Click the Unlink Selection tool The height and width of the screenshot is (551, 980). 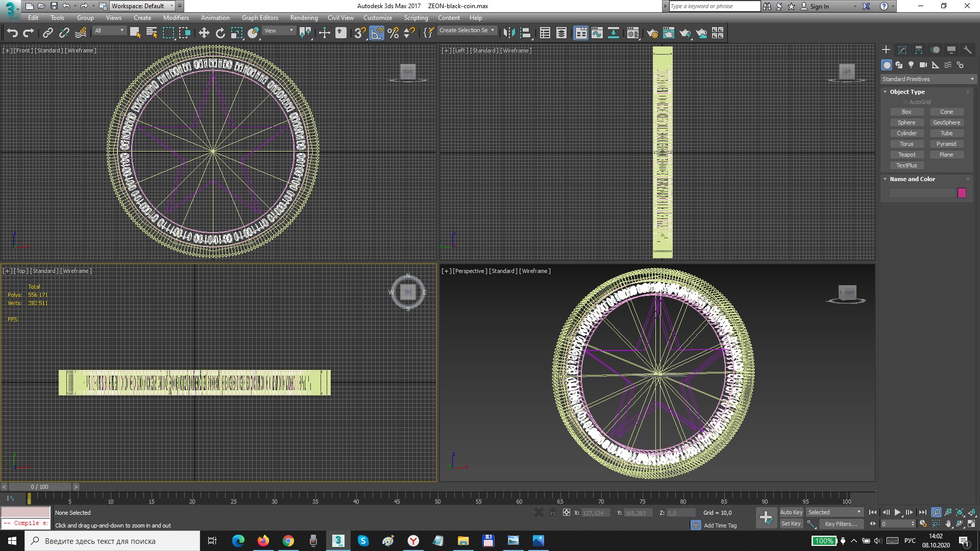coord(64,33)
